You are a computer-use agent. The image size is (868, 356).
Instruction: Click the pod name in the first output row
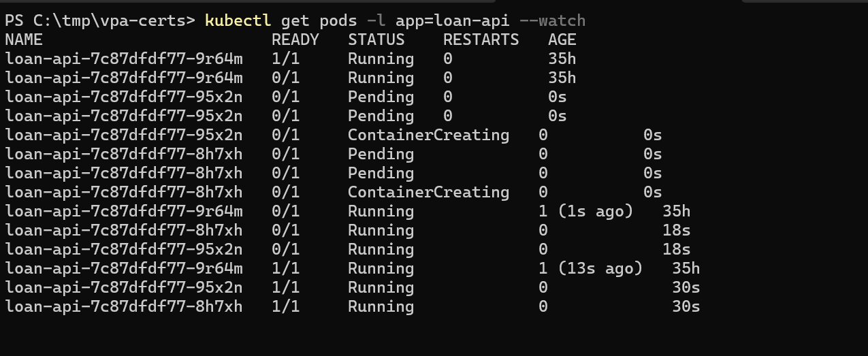click(124, 59)
